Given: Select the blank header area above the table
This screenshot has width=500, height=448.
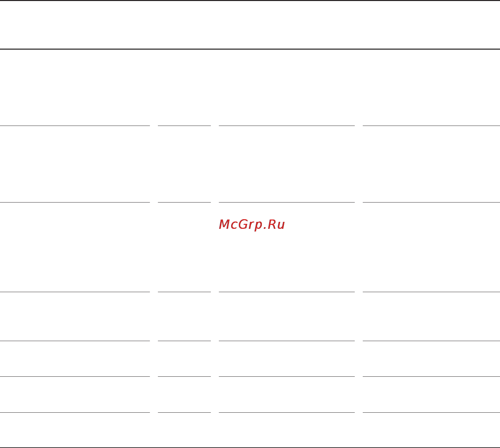Looking at the screenshot, I should tap(250, 25).
